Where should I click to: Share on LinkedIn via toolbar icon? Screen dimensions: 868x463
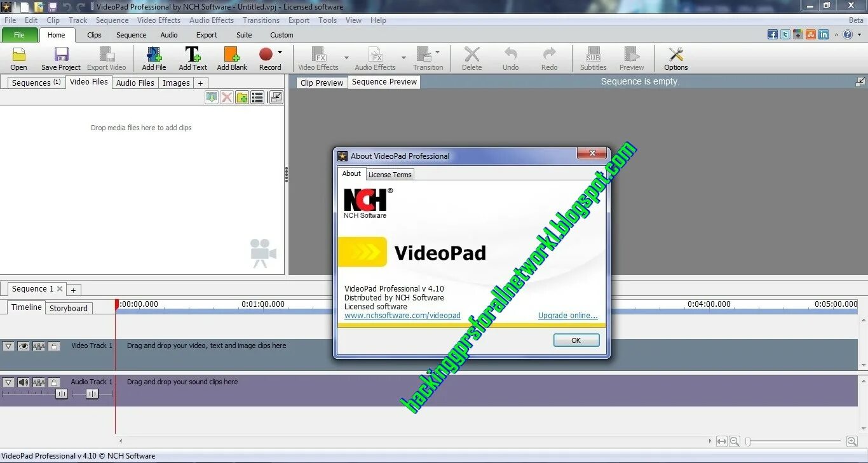point(824,35)
